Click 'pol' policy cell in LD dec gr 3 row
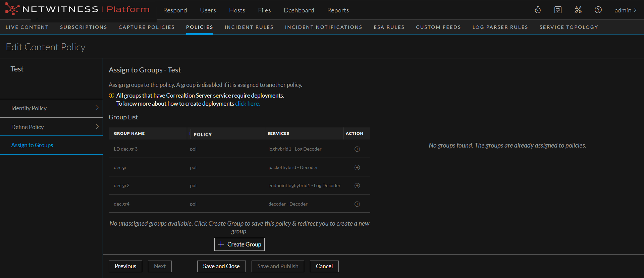Viewport: 644px width, 278px height. coord(193,149)
